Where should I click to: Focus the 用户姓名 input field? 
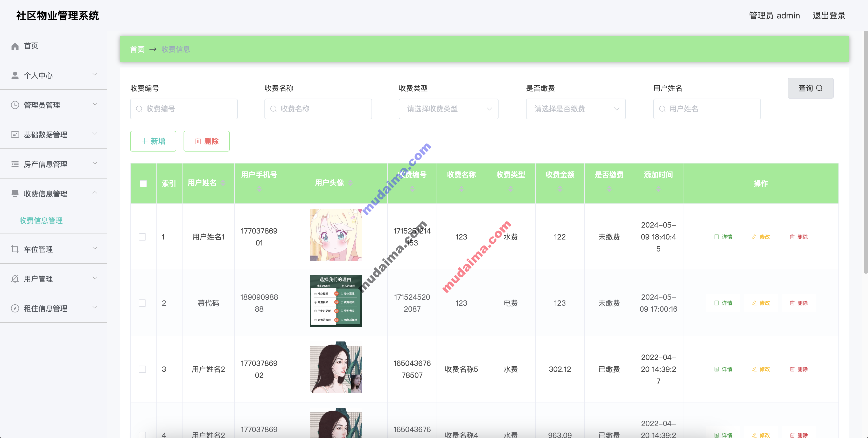(706, 109)
